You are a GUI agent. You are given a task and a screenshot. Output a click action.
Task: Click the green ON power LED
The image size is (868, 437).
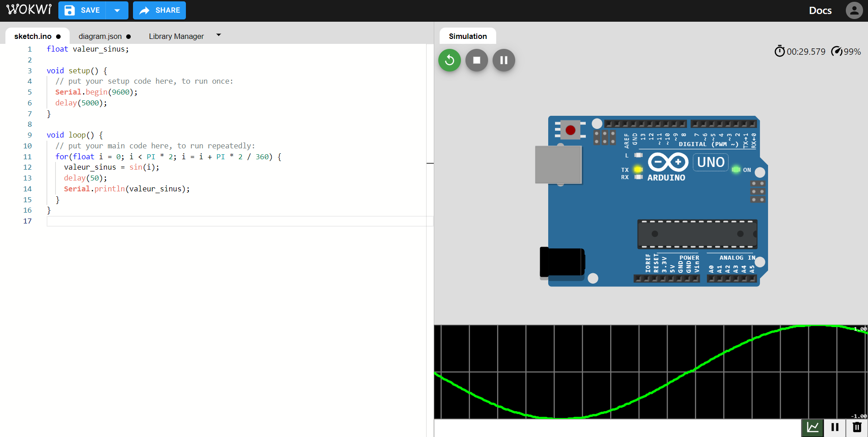(736, 170)
